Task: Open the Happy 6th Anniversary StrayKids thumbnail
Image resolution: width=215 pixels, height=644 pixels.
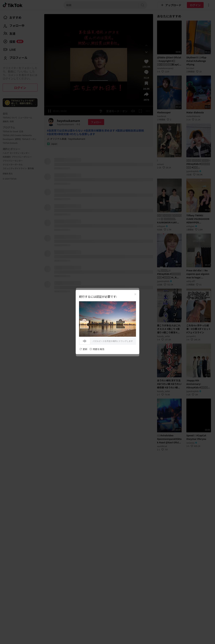Action: 198,360
